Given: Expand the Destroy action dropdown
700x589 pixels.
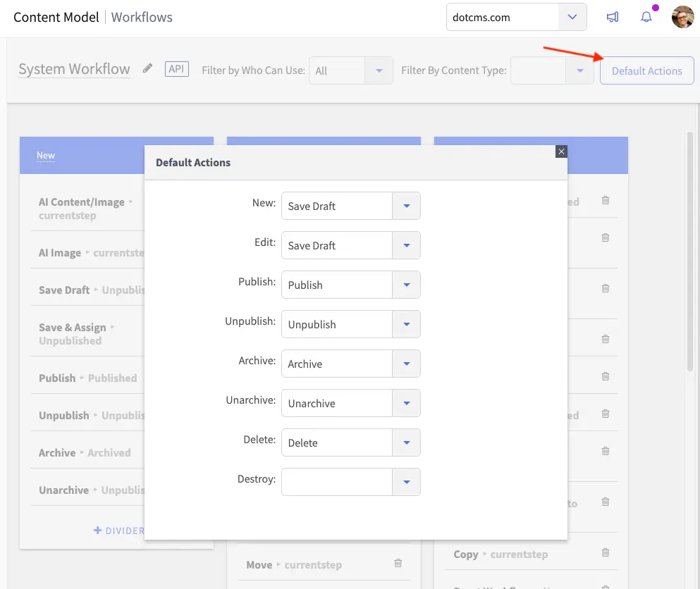Looking at the screenshot, I should (406, 482).
